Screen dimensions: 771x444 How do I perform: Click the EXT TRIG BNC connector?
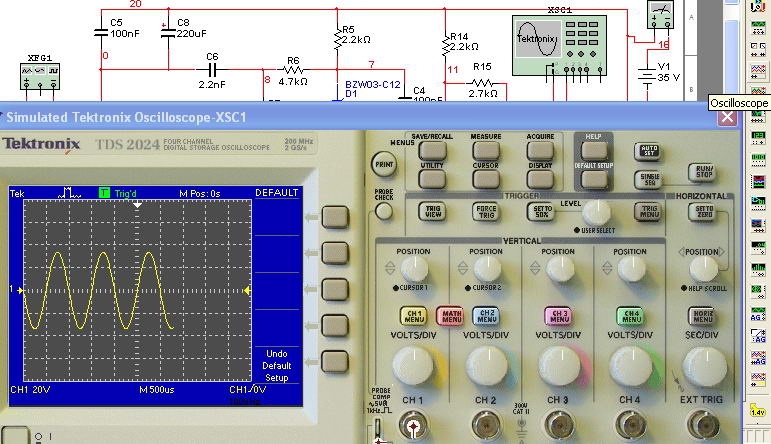702,426
